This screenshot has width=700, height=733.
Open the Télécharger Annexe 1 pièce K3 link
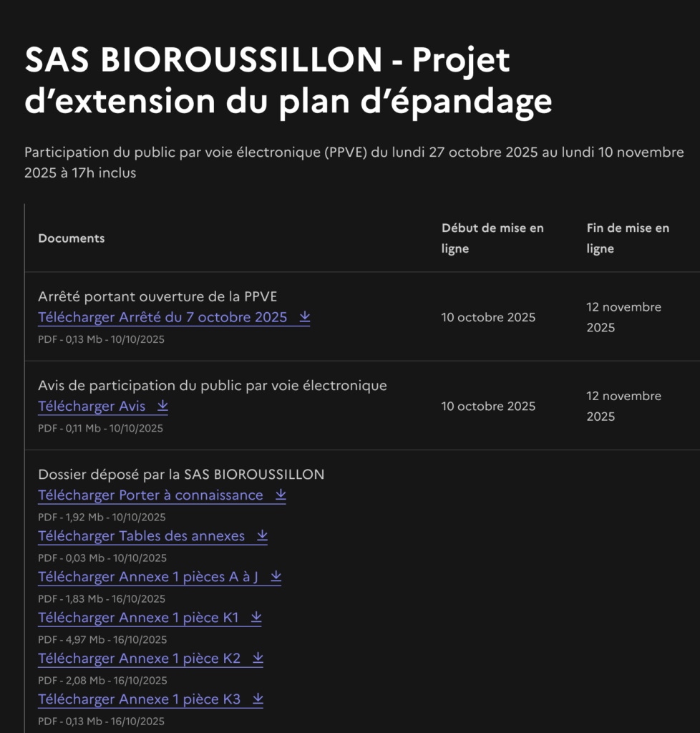[x=139, y=699]
